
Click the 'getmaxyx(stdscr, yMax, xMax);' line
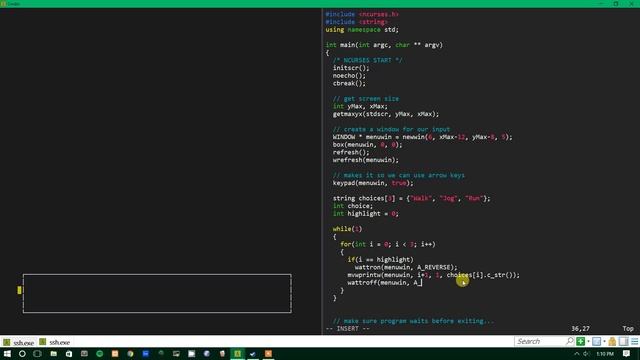point(386,114)
